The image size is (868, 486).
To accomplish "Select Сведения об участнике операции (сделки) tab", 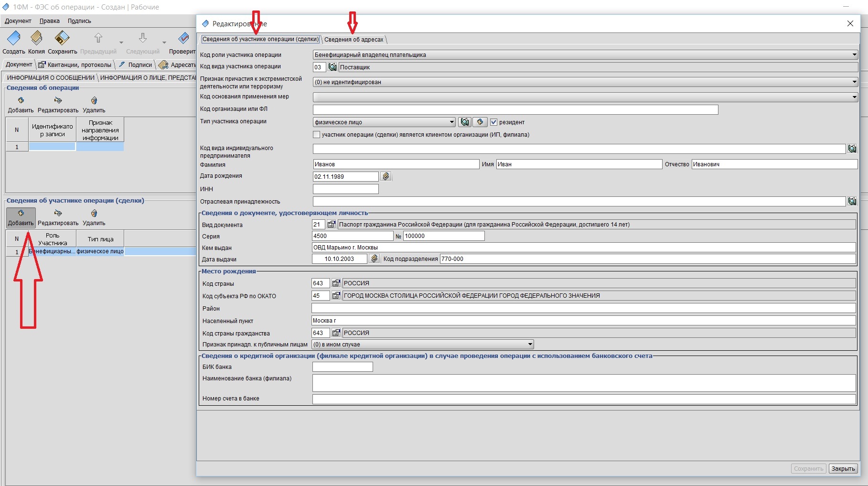I will (260, 39).
